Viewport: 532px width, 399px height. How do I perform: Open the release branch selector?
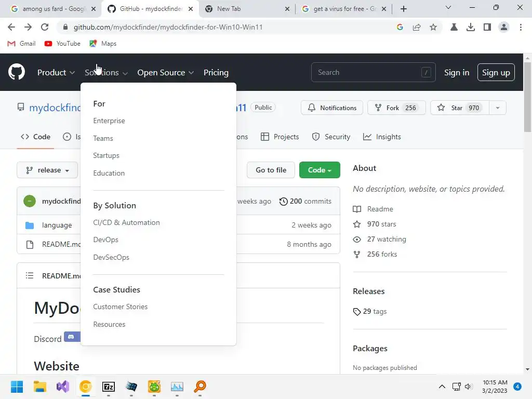47,170
